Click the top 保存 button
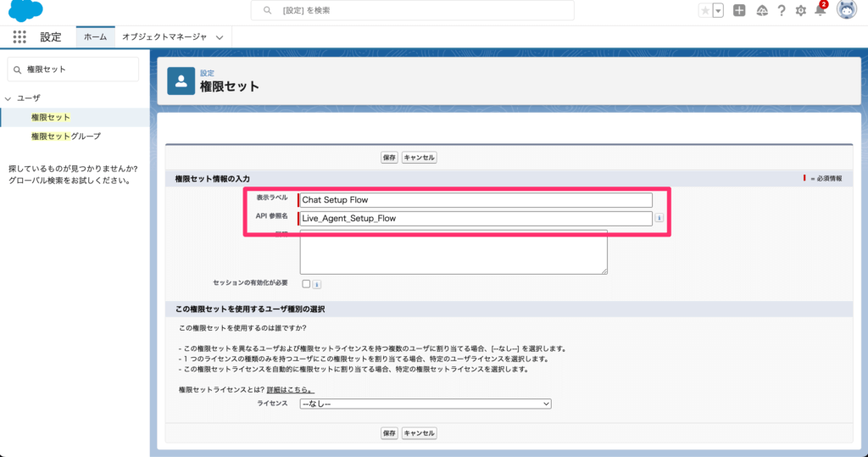 pyautogui.click(x=389, y=157)
